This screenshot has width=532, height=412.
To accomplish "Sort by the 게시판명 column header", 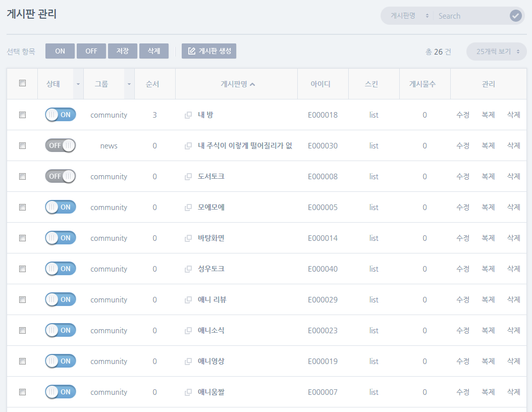I will [238, 84].
